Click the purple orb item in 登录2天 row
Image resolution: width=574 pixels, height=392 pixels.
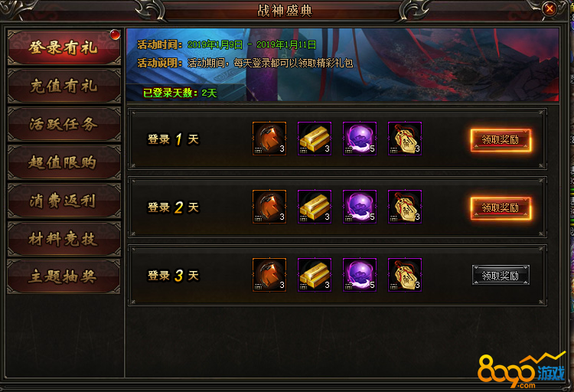click(360, 207)
